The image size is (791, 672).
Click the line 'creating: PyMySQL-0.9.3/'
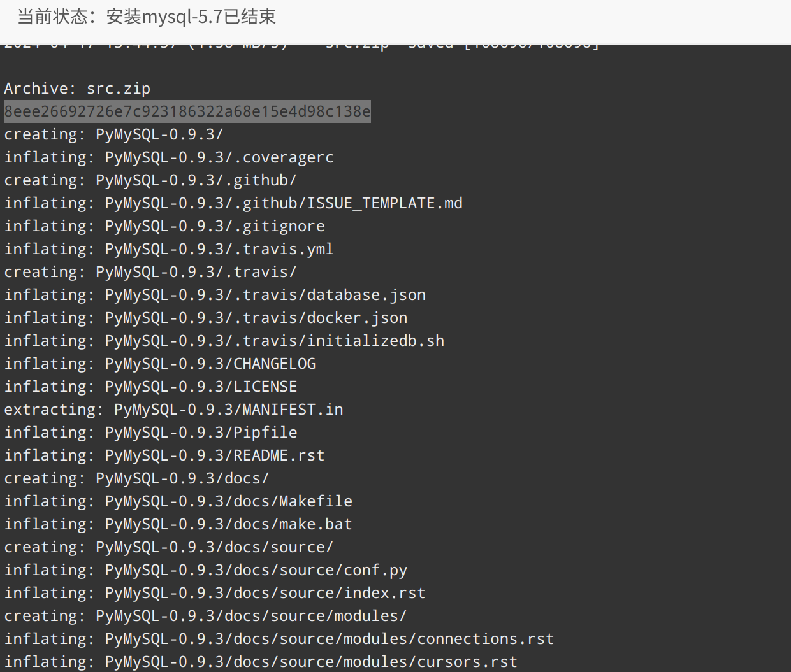113,134
